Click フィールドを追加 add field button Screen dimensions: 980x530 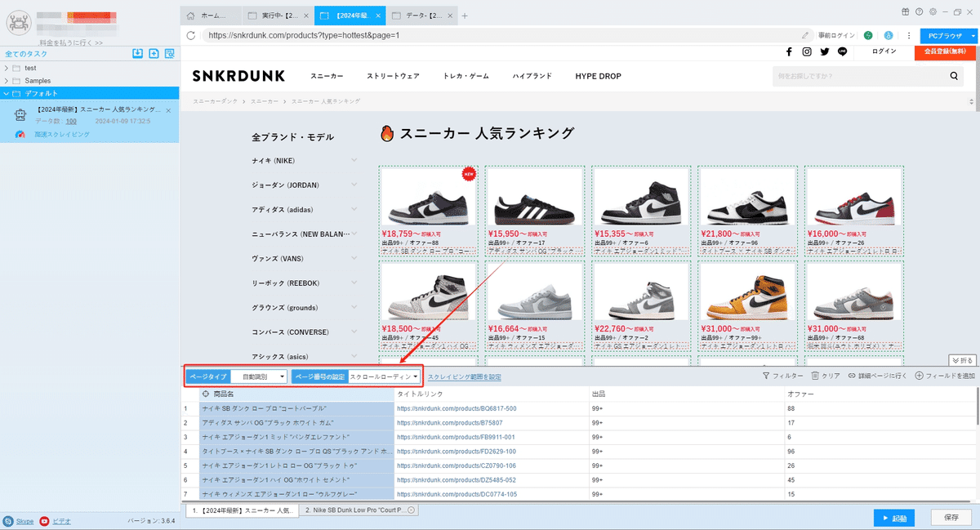pos(945,376)
